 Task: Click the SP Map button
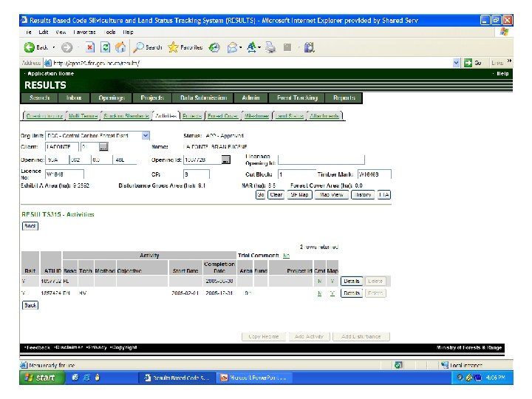(x=299, y=195)
